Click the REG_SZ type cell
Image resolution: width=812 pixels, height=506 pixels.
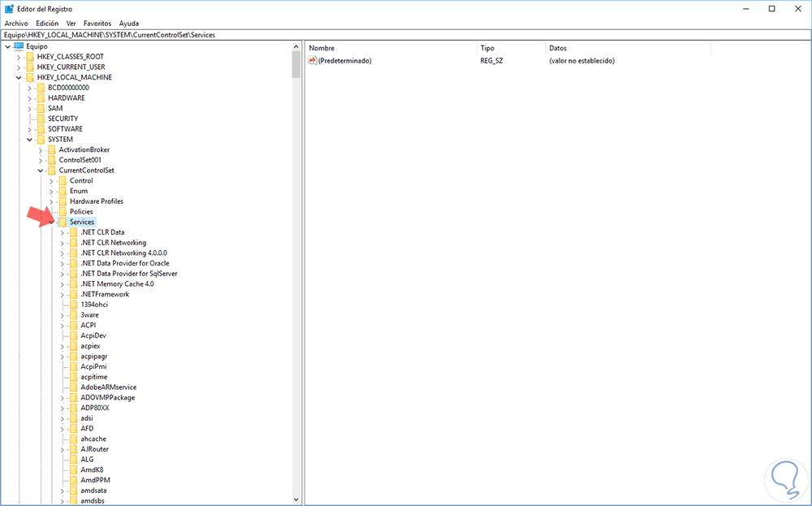491,61
